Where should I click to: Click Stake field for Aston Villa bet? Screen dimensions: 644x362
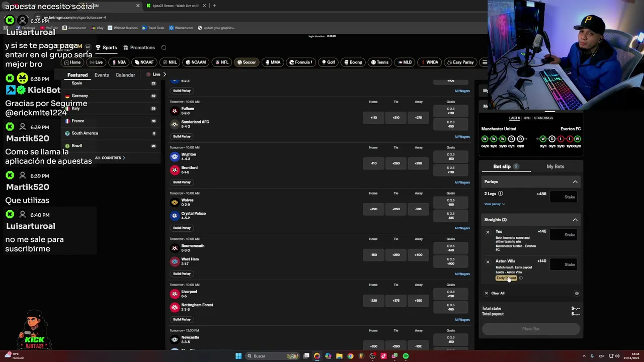(563, 264)
